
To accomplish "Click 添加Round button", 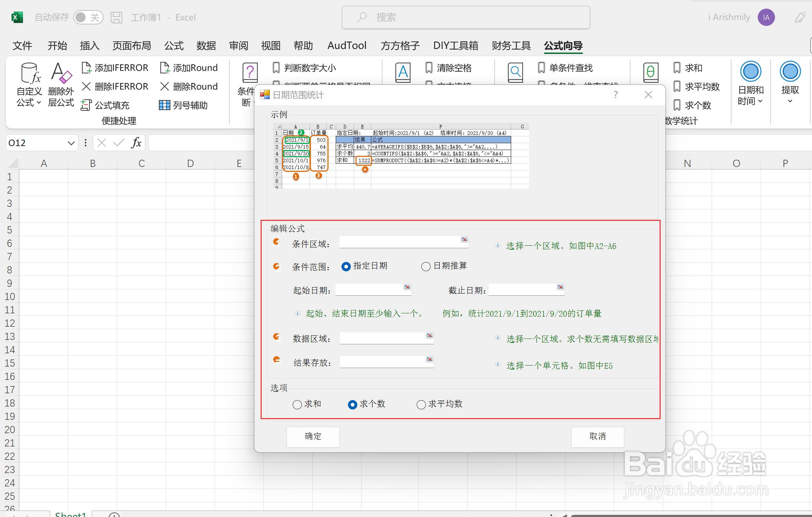I will tap(189, 68).
